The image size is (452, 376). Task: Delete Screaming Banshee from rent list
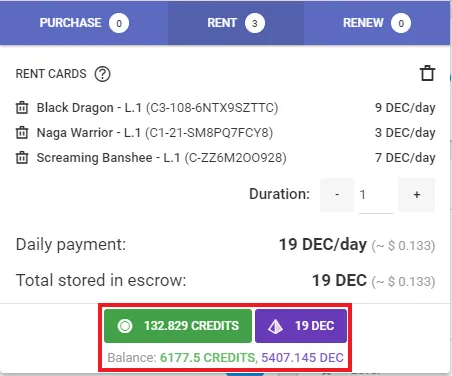point(22,158)
